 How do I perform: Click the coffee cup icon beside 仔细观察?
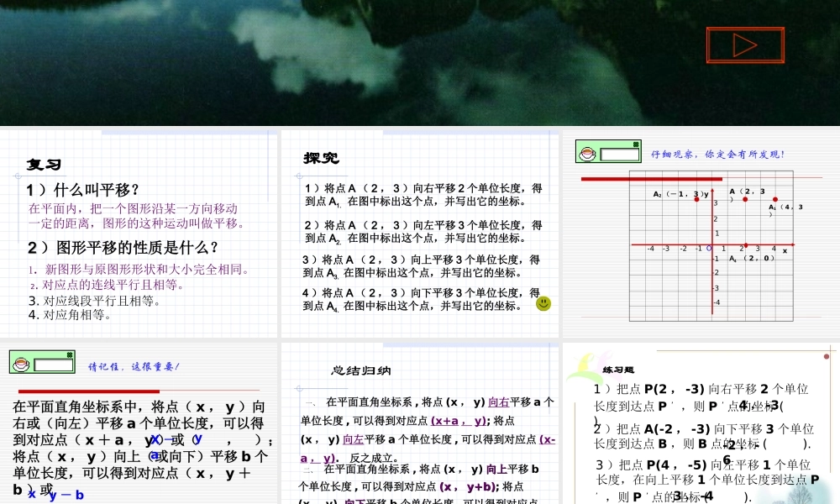[587, 154]
